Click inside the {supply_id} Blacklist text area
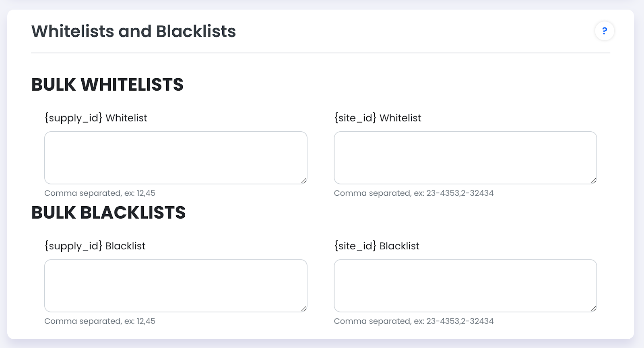The width and height of the screenshot is (644, 348). [175, 286]
